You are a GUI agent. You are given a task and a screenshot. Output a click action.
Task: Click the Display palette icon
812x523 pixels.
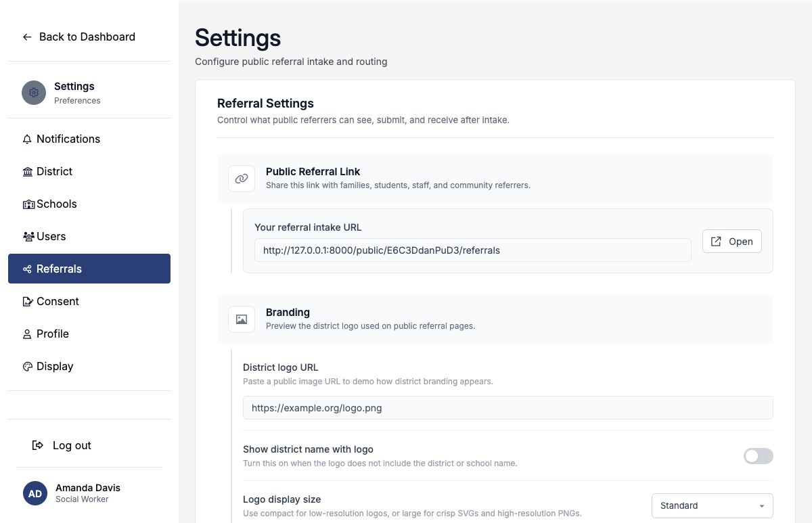click(x=28, y=367)
